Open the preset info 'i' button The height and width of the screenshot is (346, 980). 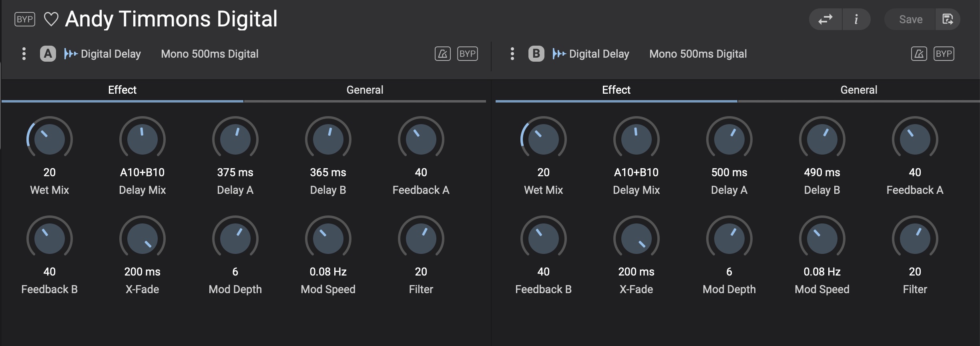tap(856, 19)
